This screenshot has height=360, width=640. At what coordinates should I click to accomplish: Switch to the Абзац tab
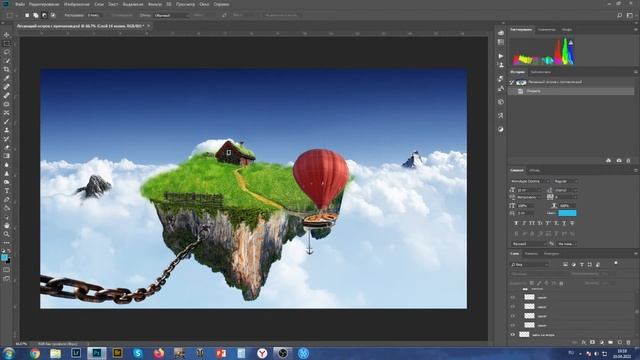point(535,170)
